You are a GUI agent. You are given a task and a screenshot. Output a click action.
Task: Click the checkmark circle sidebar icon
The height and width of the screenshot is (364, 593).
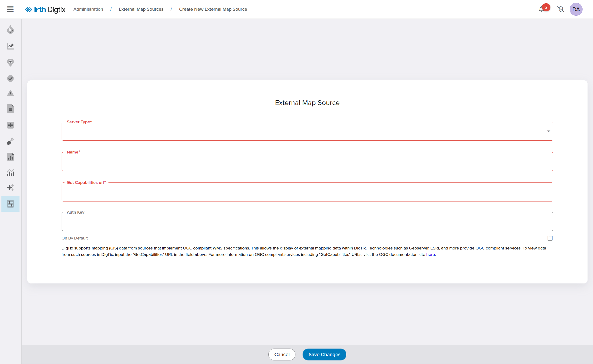(10, 78)
